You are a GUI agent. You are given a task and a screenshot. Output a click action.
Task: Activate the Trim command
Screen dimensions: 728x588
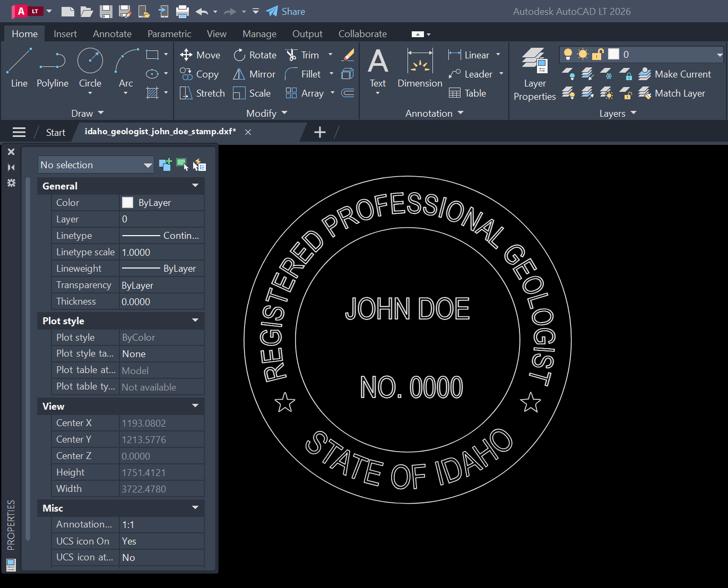(302, 55)
